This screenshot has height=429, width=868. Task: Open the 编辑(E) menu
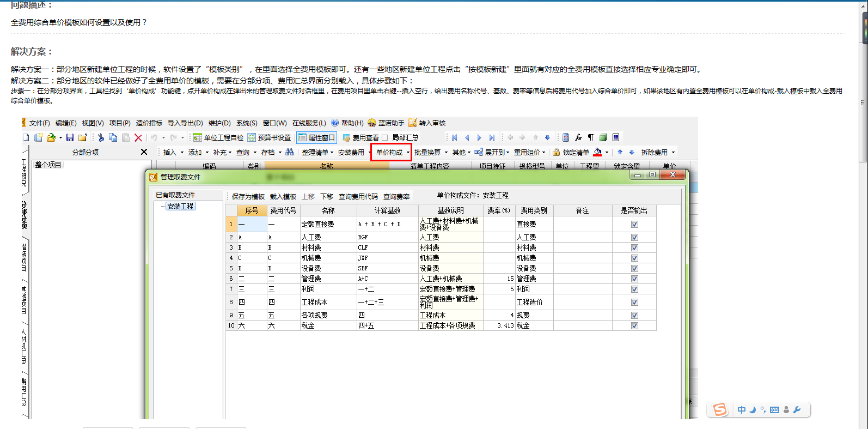pyautogui.click(x=66, y=123)
